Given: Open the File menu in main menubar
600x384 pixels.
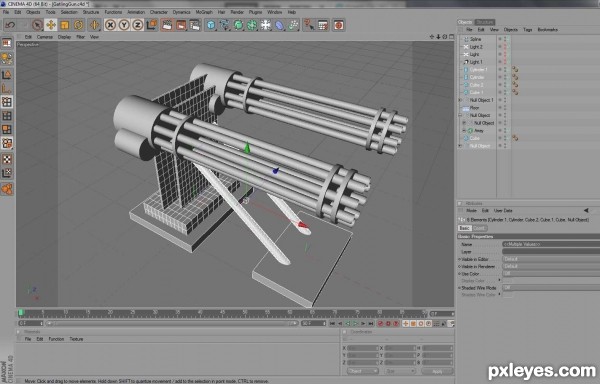Looking at the screenshot, I should pyautogui.click(x=6, y=12).
